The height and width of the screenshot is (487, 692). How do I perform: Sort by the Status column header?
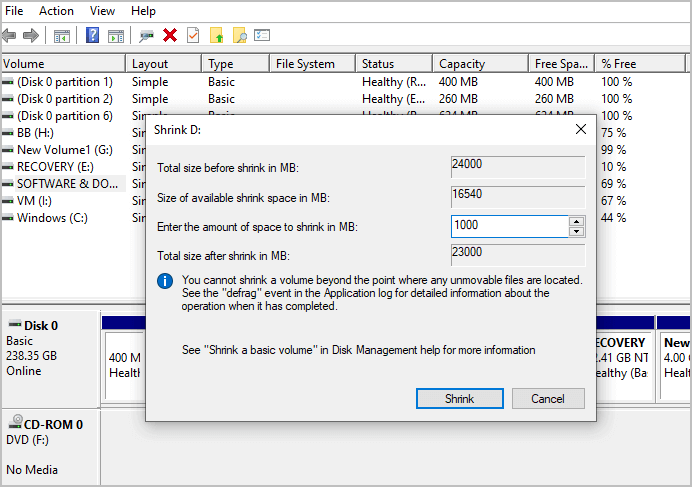[x=378, y=64]
